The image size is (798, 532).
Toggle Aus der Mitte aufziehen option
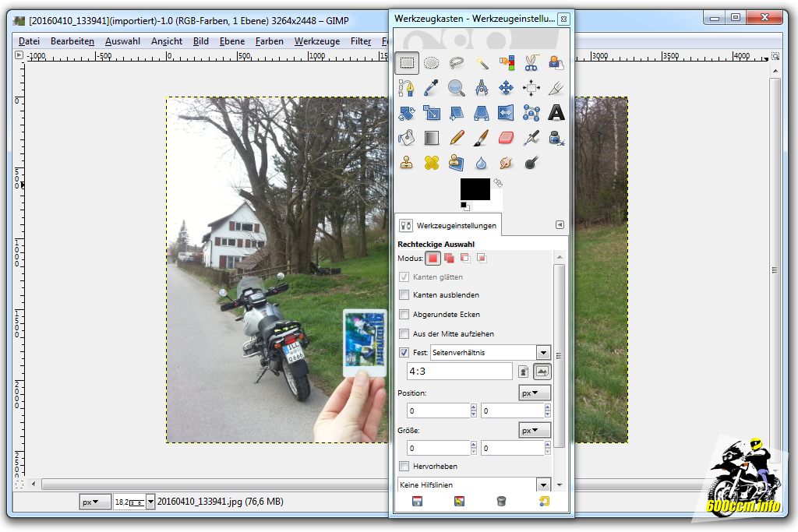tap(404, 333)
